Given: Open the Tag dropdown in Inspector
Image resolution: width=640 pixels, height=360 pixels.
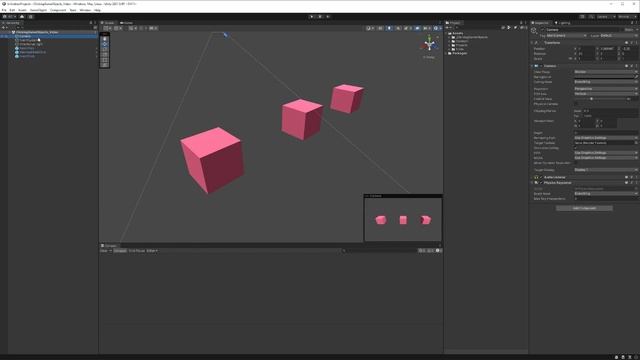Looking at the screenshot, I should (x=567, y=36).
